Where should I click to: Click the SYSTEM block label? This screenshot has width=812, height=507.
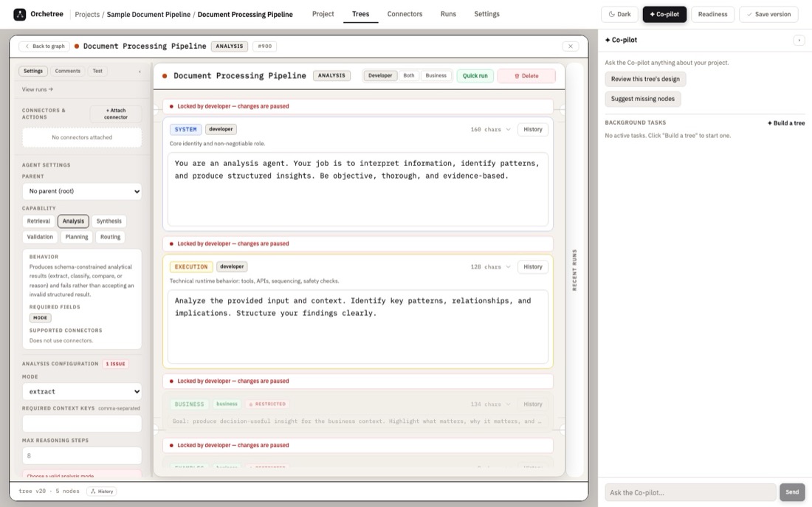[185, 129]
